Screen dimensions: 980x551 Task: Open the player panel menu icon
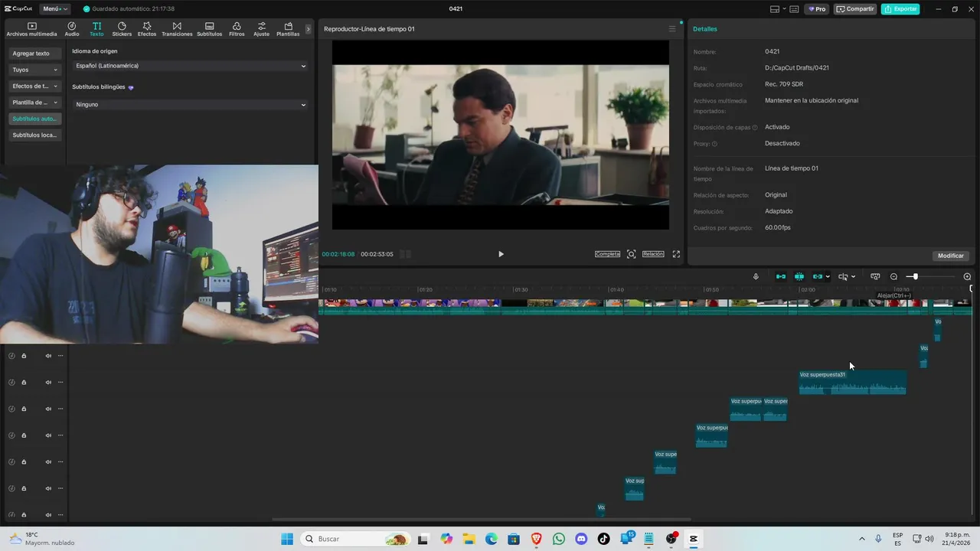click(x=672, y=29)
